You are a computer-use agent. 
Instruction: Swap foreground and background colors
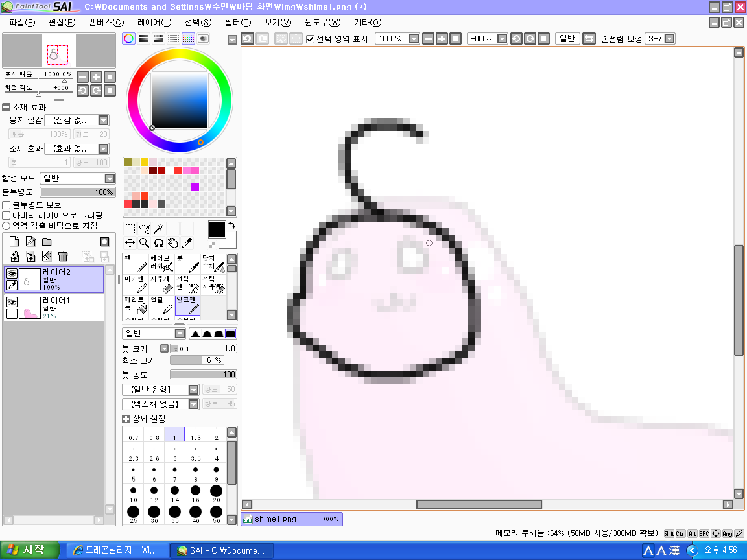pos(232,226)
